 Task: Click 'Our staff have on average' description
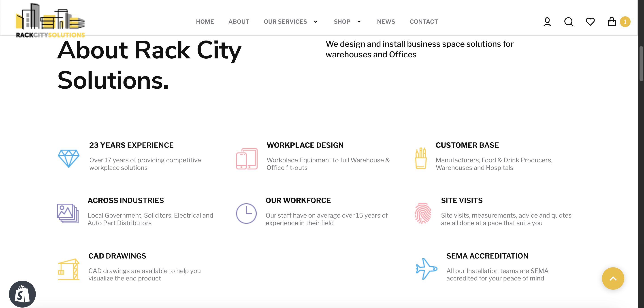click(x=326, y=219)
